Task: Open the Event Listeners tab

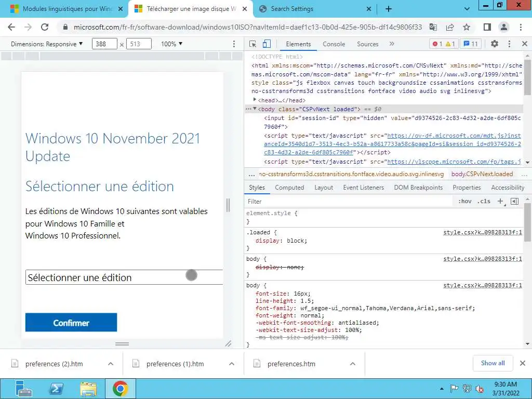Action: 363,187
